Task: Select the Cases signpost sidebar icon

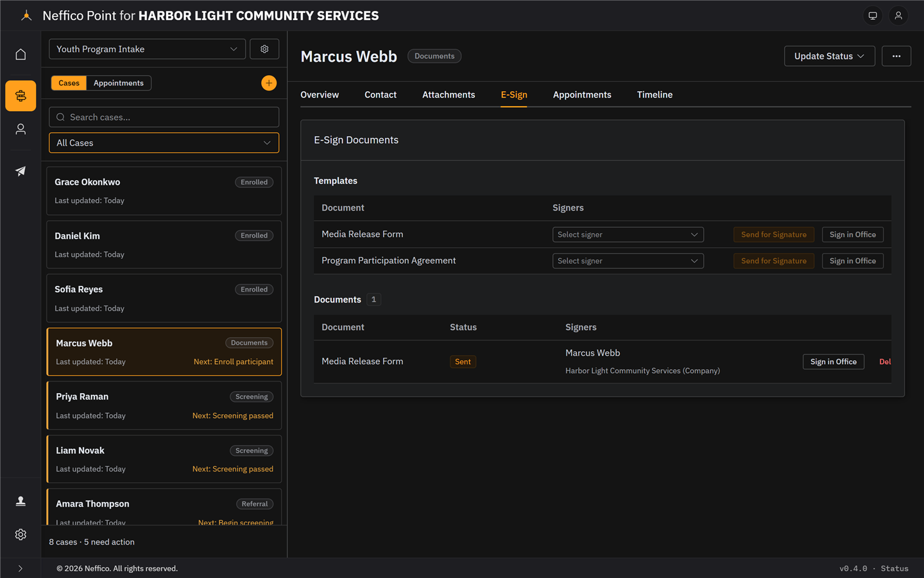Action: [x=21, y=96]
